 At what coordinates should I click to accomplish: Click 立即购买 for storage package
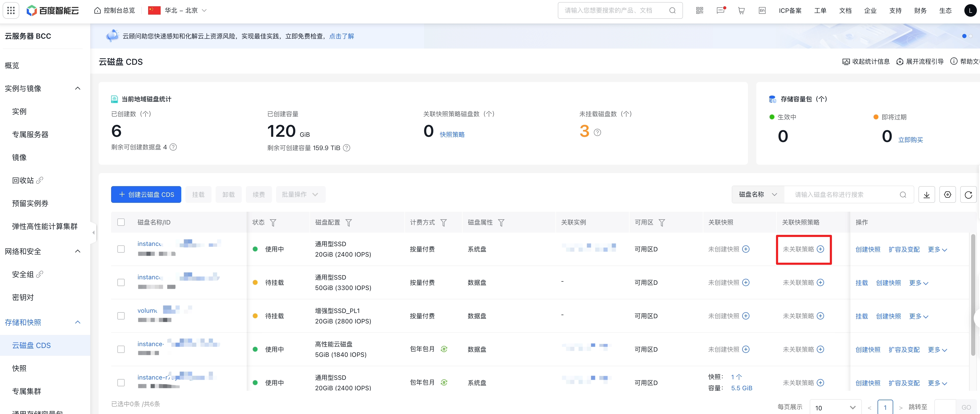tap(911, 140)
